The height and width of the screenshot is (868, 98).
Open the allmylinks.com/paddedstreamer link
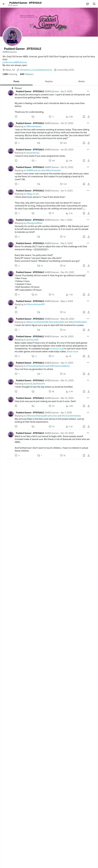(x=36, y=70)
